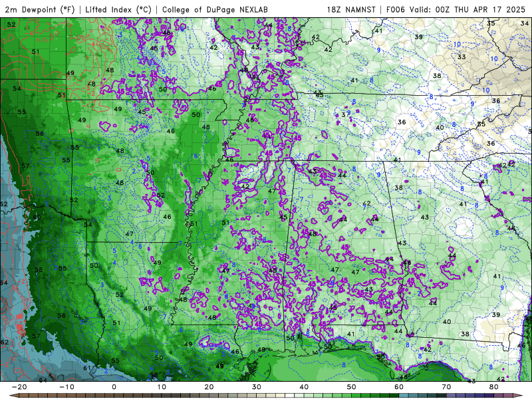This screenshot has width=532, height=399.
Task: Click the -20 label on the color scale
Action: [x=19, y=387]
